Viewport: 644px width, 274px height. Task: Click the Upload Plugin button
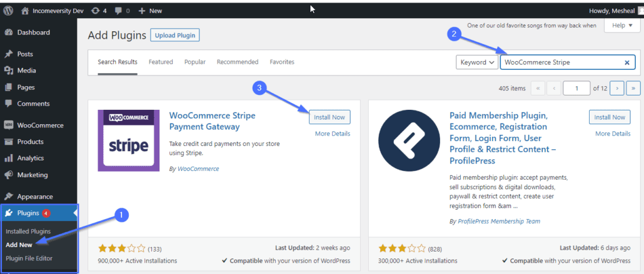175,36
